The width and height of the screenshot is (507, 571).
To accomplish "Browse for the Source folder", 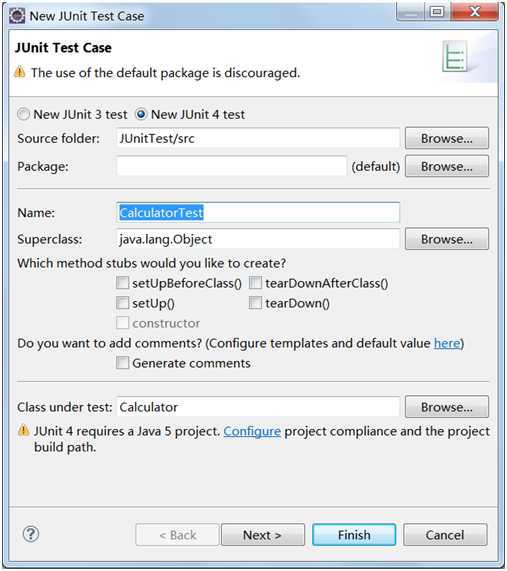I will (x=447, y=138).
